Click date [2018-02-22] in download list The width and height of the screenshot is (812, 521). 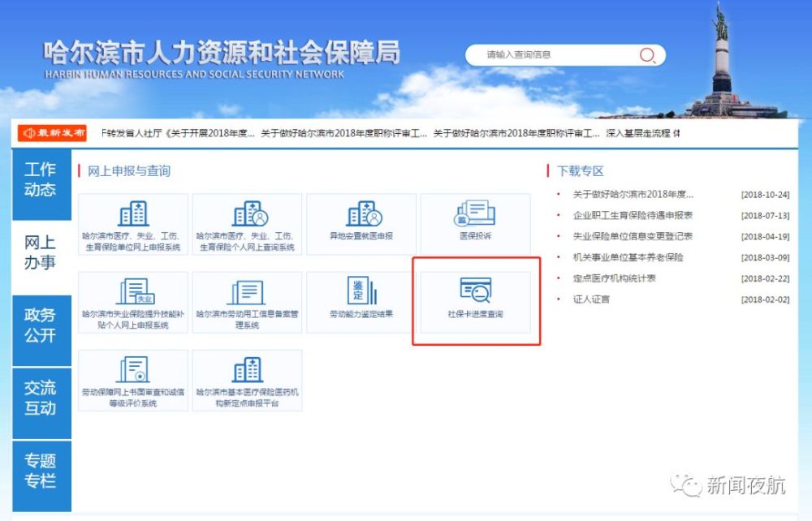click(765, 279)
